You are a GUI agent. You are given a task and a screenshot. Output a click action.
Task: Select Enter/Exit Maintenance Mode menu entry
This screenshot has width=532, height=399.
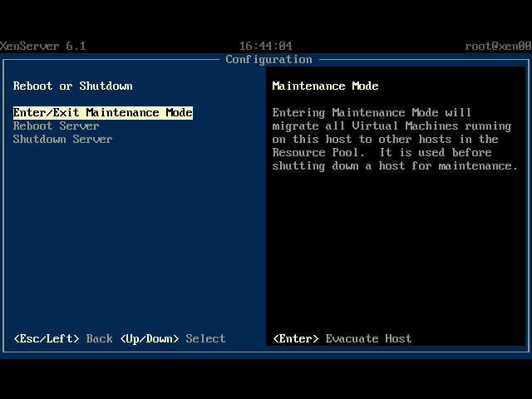(x=103, y=113)
